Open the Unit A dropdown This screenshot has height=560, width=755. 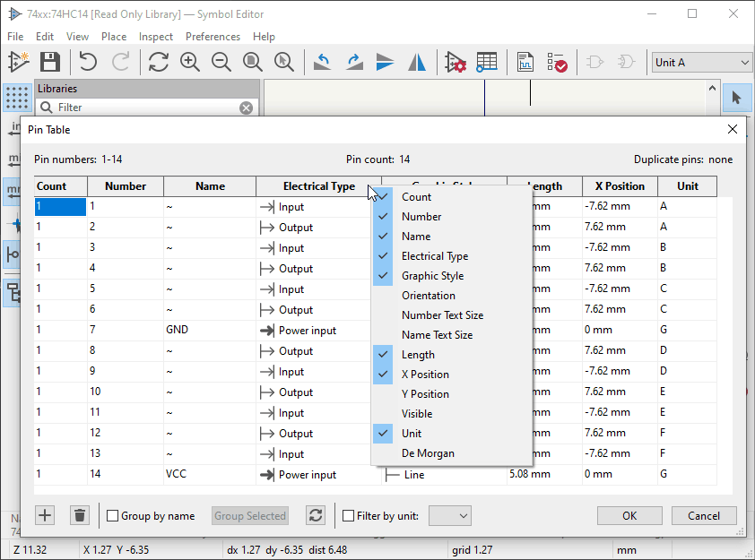pos(701,63)
